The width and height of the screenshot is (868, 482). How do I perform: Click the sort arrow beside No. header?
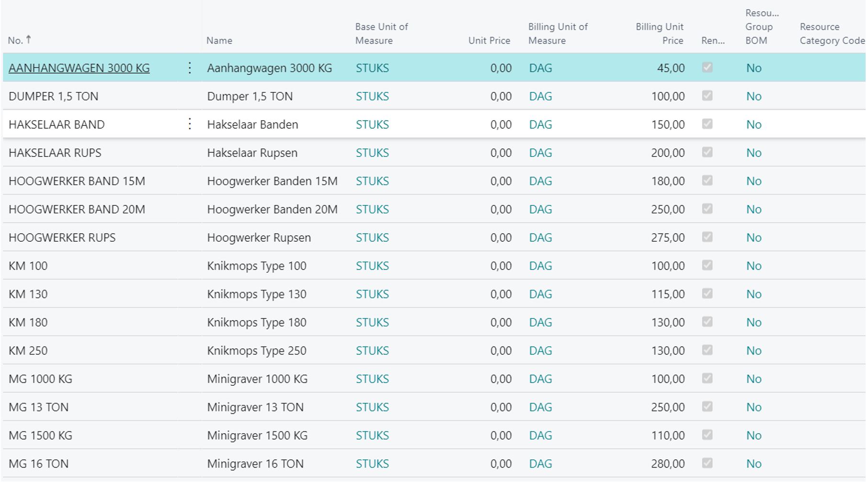click(29, 40)
